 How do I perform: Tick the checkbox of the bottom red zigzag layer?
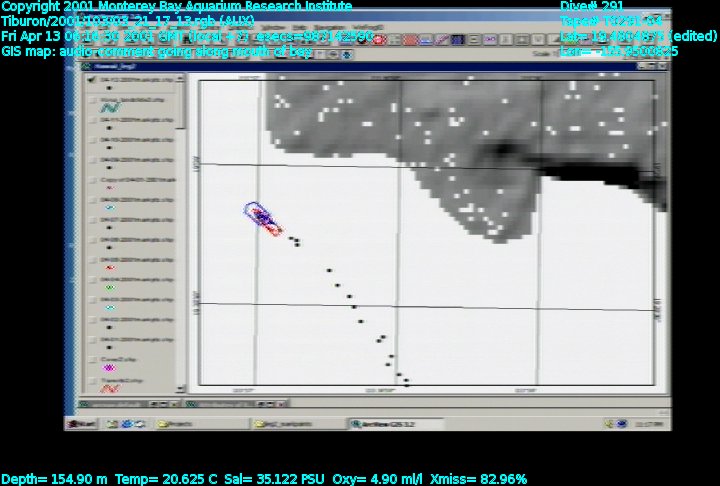tap(93, 380)
